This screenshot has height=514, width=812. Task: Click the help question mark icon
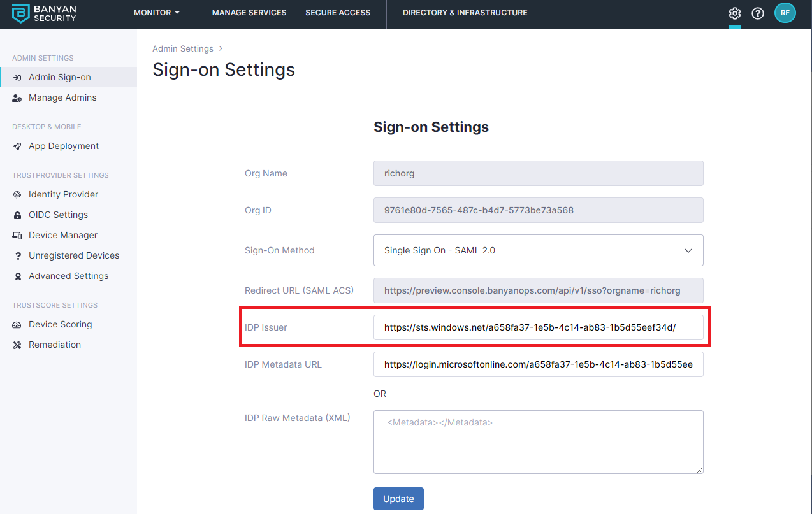click(758, 13)
